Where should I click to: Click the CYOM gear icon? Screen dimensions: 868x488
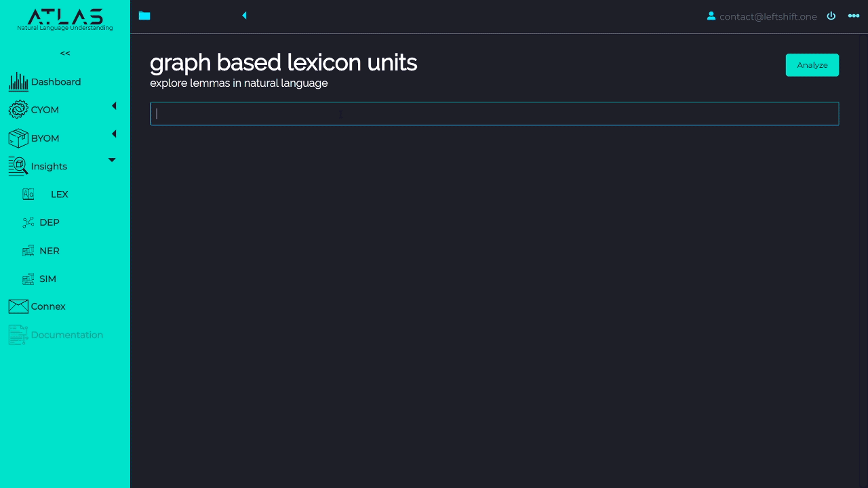pyautogui.click(x=18, y=110)
